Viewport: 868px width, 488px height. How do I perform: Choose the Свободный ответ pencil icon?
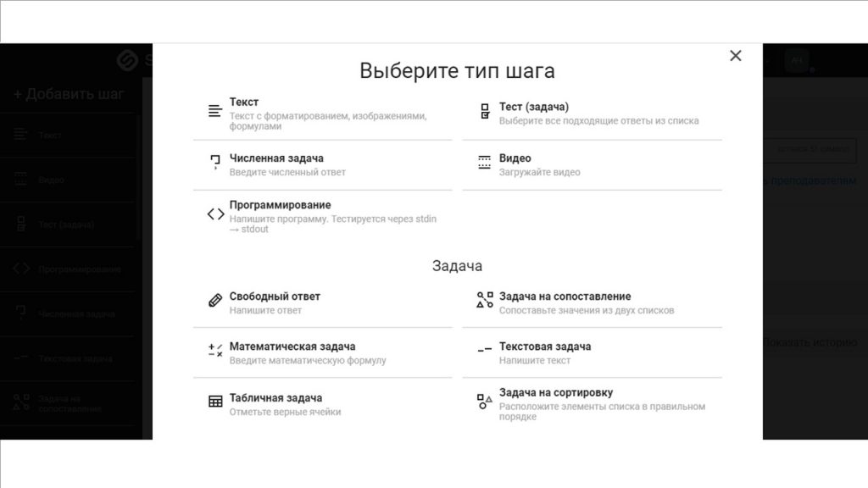215,298
